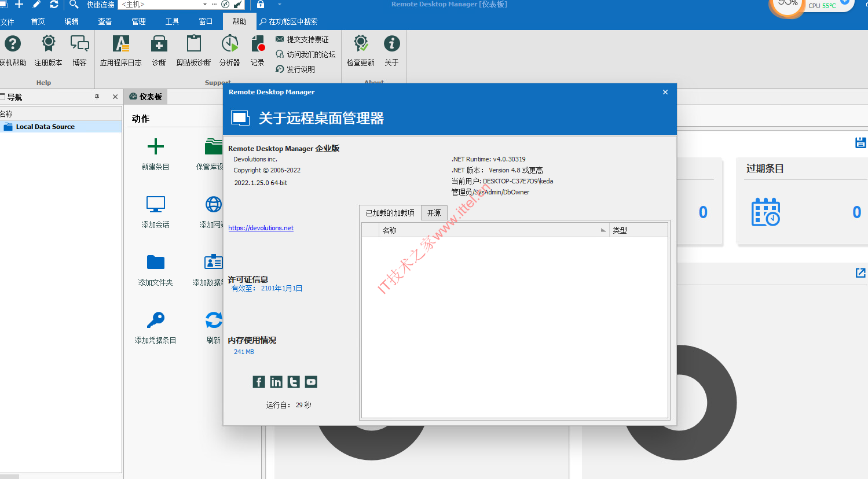Click the open-in-new-window icon on dashboard
This screenshot has width=868, height=479.
(860, 272)
